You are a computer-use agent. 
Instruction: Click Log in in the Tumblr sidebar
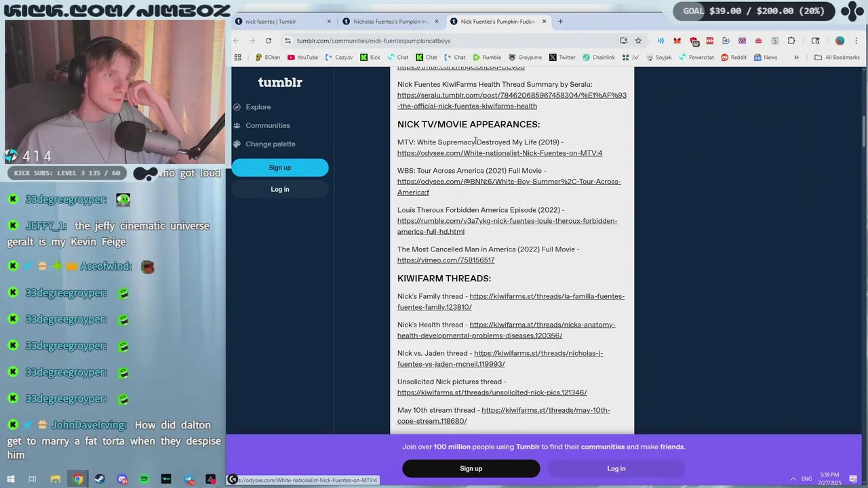pyautogui.click(x=280, y=189)
